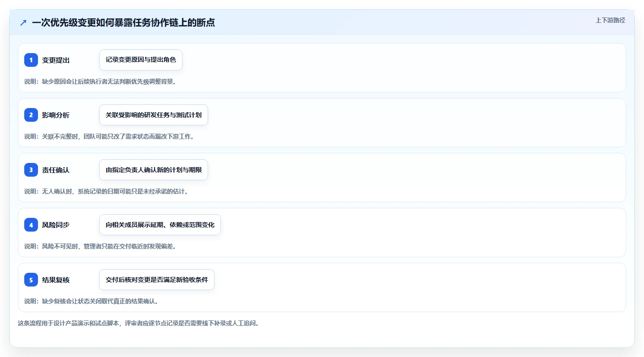This screenshot has width=644, height=357.
Task: Select the step 4 number badge
Action: click(31, 225)
